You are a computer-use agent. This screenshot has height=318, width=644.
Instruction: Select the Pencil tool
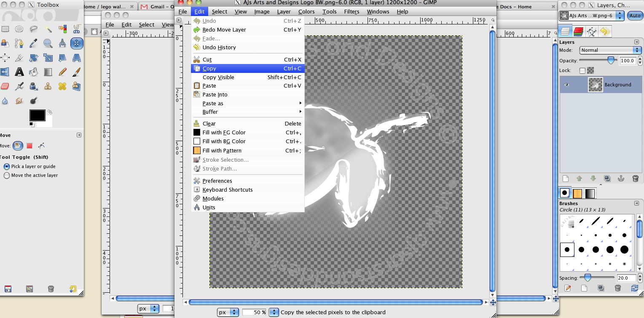coord(62,72)
